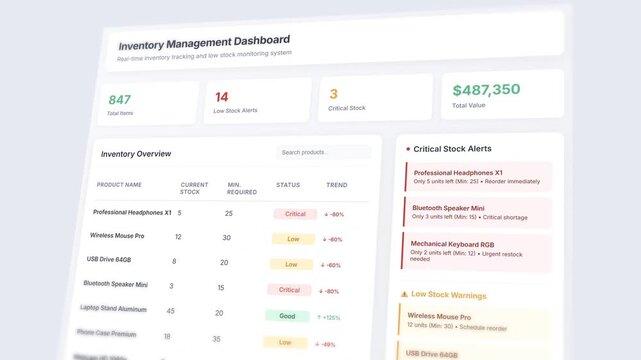Screen dimensions: 641x360
Task: Click the PRODUCT NAME column header
Action: (x=119, y=185)
